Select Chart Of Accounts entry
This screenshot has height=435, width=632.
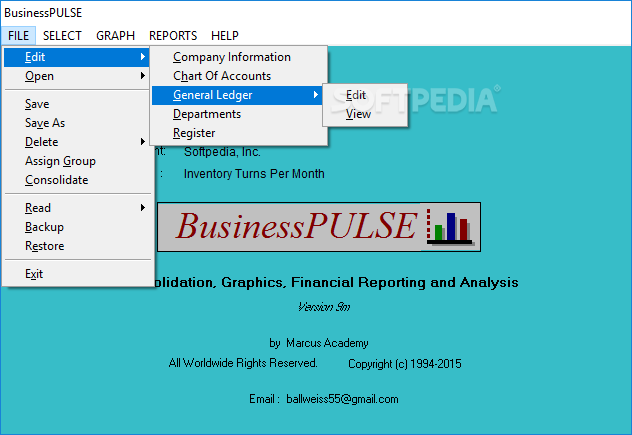239,76
